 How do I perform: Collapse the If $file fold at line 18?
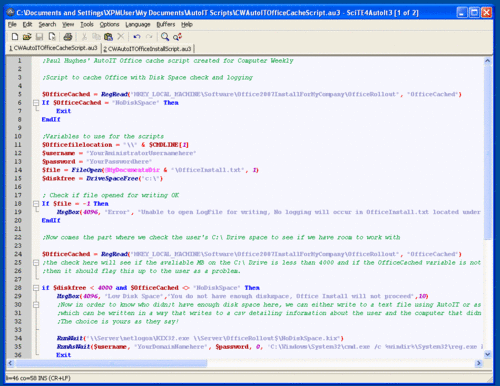[36, 204]
